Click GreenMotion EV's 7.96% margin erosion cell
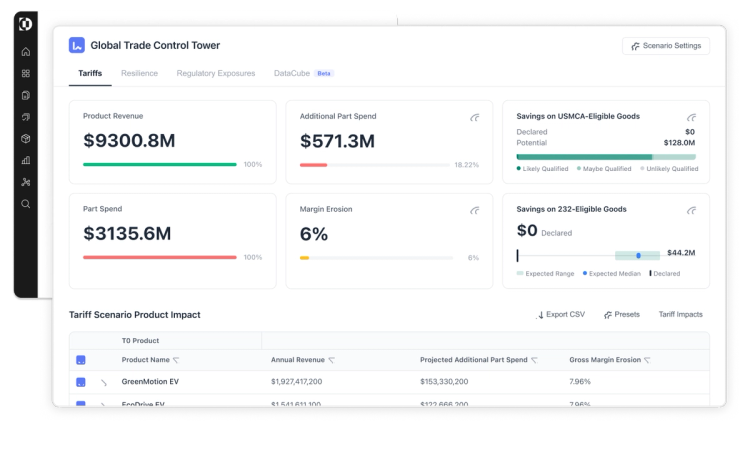 click(580, 382)
